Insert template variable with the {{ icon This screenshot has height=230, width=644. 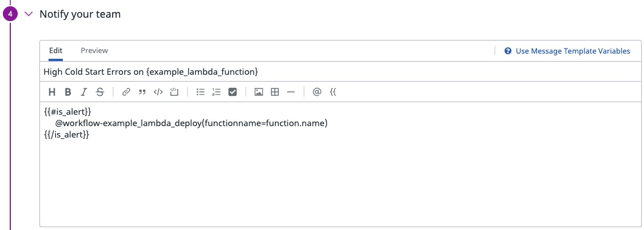(333, 92)
